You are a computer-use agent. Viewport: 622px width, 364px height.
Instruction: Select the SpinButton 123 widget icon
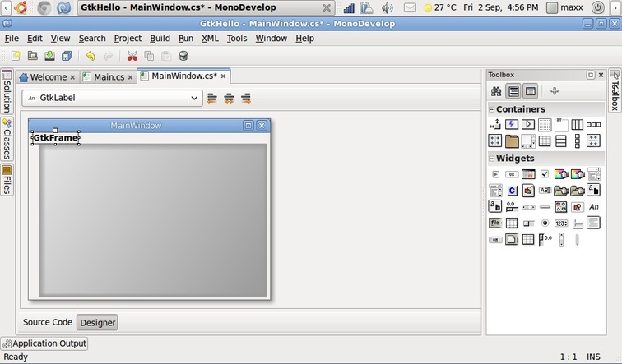pyautogui.click(x=561, y=223)
